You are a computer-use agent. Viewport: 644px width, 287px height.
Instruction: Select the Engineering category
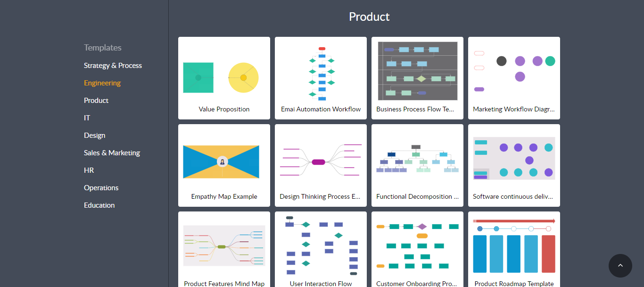(x=102, y=83)
